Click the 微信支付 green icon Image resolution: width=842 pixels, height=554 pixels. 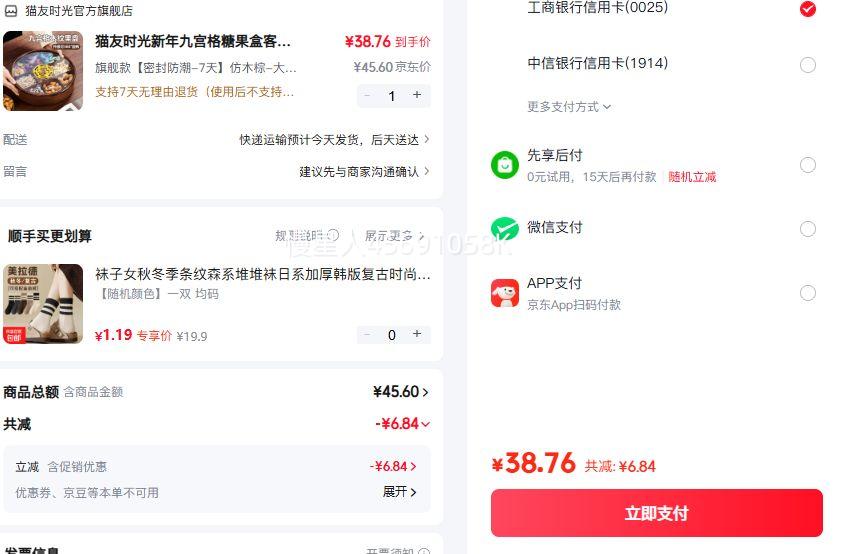(505, 229)
